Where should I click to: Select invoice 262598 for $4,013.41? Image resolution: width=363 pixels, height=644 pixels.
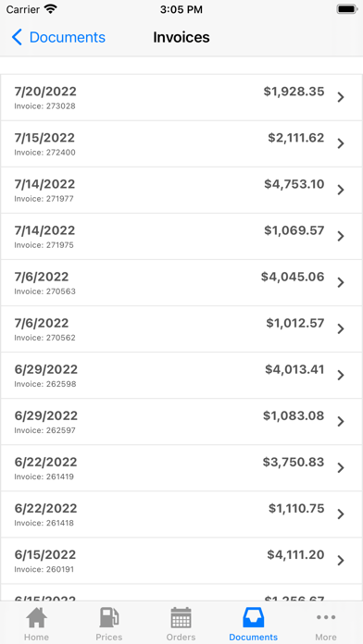click(181, 376)
